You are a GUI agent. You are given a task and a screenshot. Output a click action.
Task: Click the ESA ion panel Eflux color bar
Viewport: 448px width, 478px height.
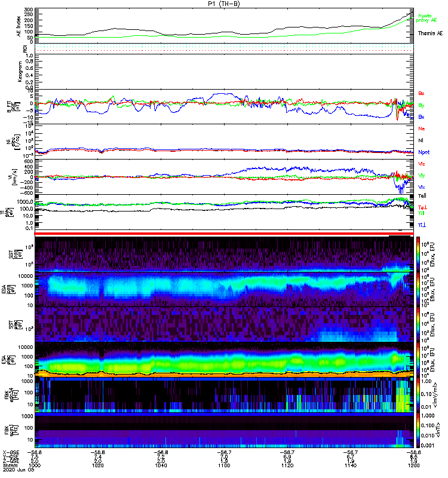418,289
